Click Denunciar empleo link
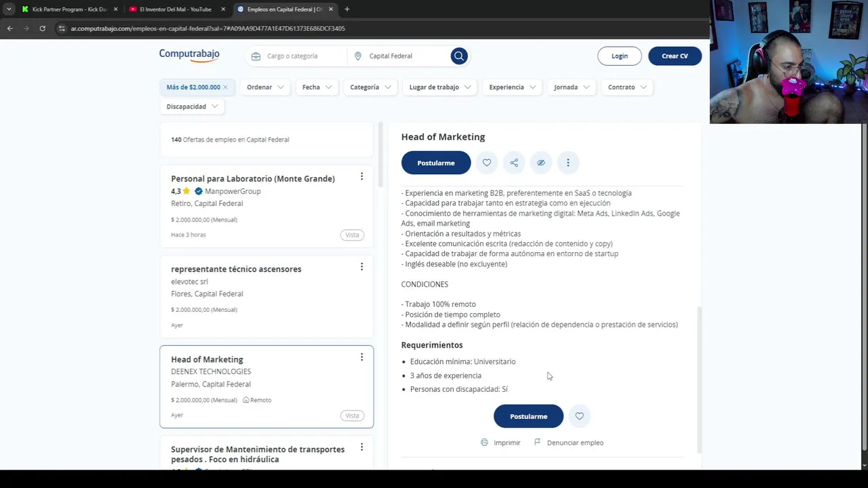Viewport: 868px width, 488px height. 575,443
